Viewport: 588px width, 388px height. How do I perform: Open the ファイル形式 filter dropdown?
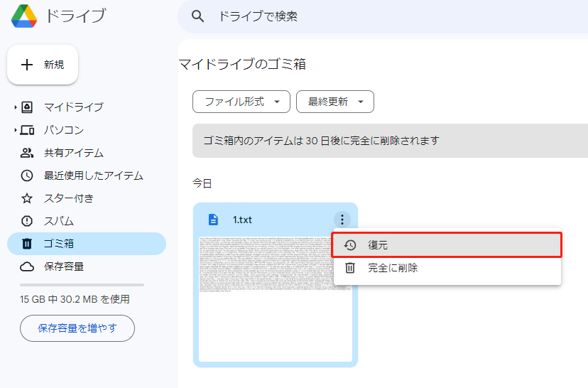pyautogui.click(x=241, y=102)
